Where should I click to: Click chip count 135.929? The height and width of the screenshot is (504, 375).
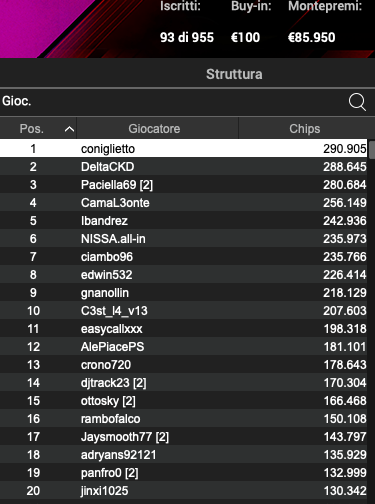[345, 455]
